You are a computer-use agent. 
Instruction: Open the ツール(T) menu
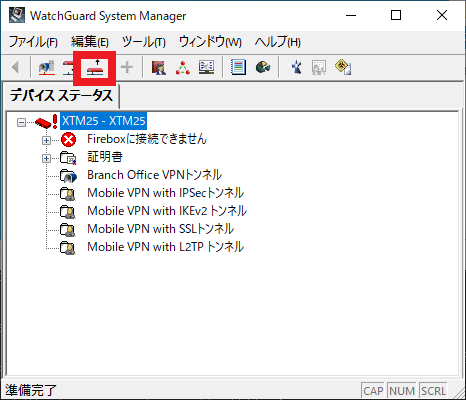pyautogui.click(x=144, y=42)
